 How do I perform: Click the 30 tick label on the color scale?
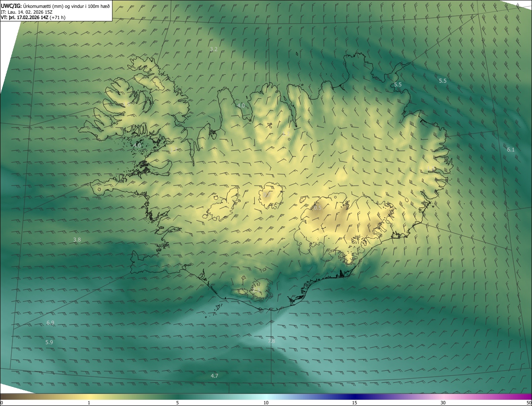tap(443, 403)
